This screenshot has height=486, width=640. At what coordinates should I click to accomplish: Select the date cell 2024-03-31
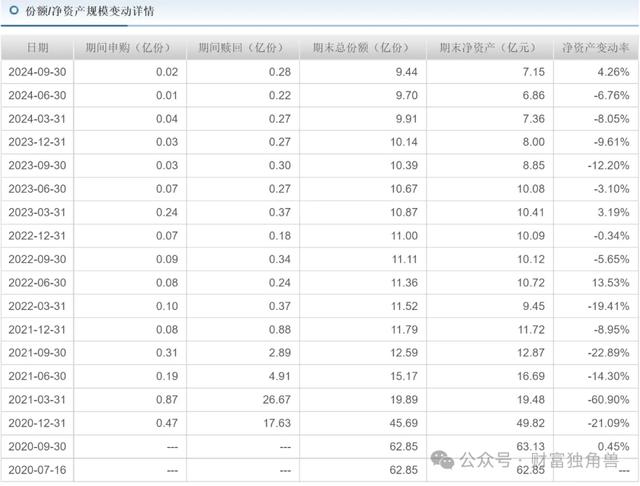point(37,119)
